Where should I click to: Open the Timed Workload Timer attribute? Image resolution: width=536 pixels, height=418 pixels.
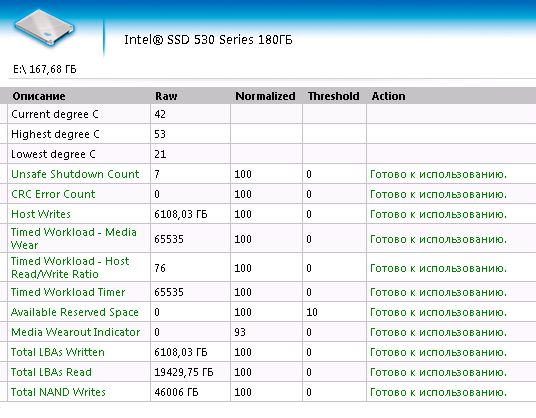68,292
